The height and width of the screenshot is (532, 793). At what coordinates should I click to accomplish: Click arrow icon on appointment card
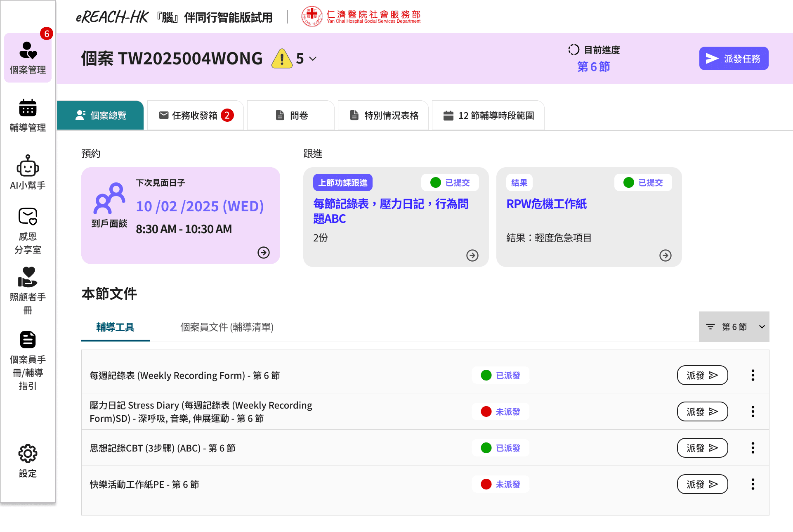263,252
